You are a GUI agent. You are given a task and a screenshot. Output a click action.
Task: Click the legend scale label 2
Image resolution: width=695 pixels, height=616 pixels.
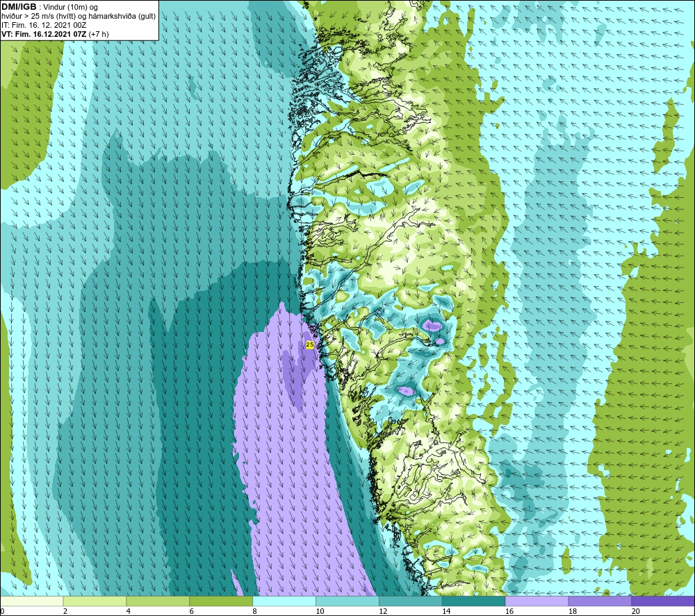65,611
